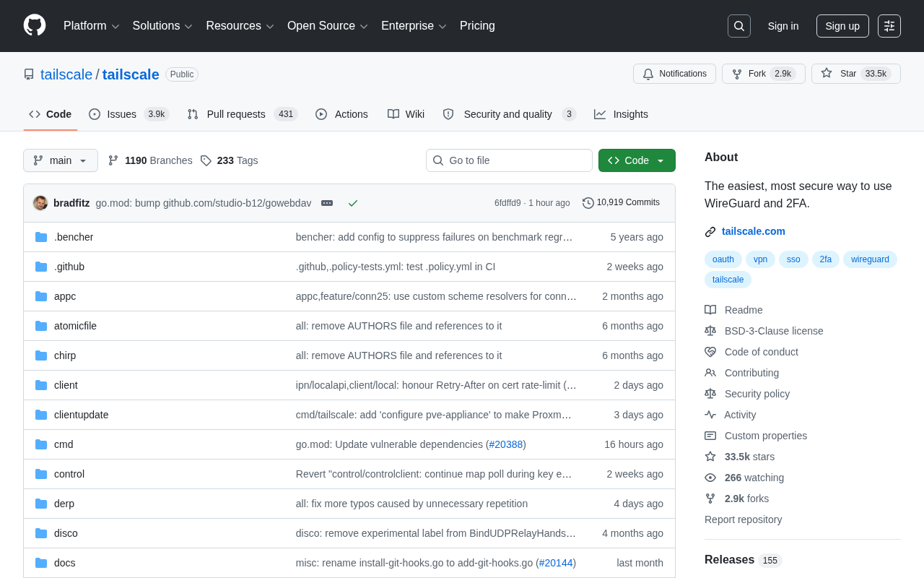Click the oauth topic tag

click(723, 259)
